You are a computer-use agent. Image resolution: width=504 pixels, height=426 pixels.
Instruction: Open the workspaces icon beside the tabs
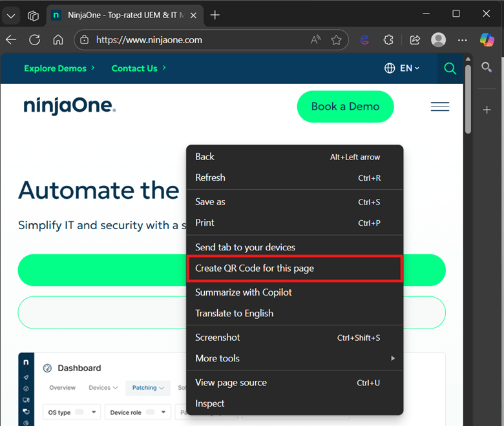pos(33,15)
